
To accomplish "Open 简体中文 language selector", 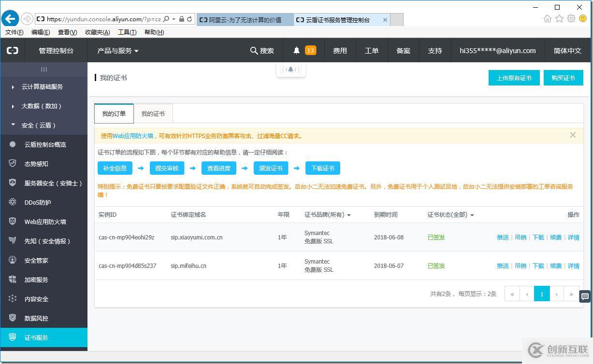I will click(567, 50).
